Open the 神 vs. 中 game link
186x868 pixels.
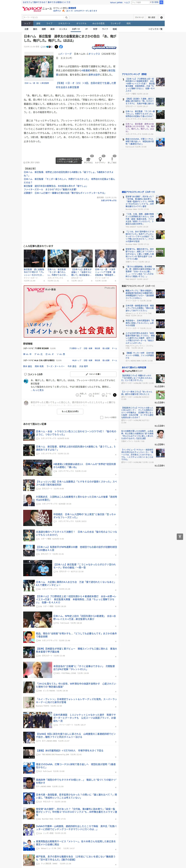(27, 354)
